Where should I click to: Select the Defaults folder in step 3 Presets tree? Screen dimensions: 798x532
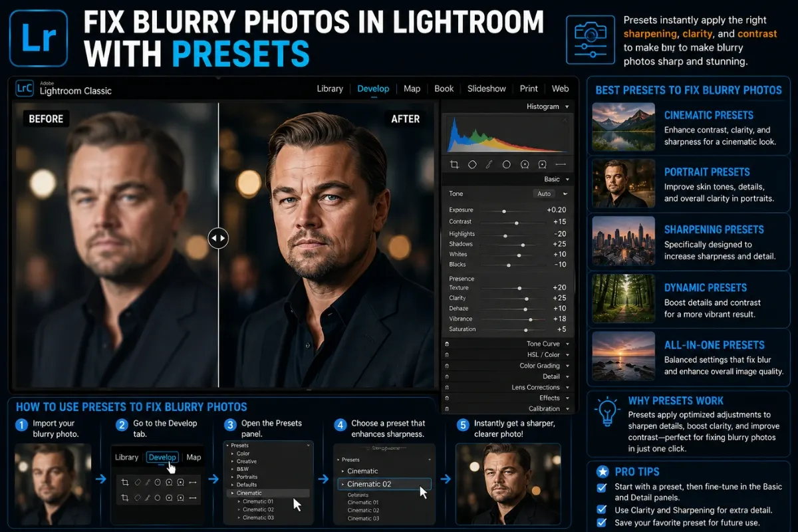(247, 485)
